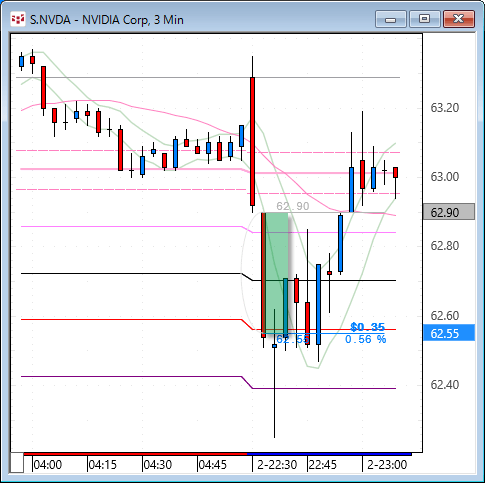This screenshot has height=483, width=485.
Task: Click the 22:45 time axis label
Action: point(322,465)
